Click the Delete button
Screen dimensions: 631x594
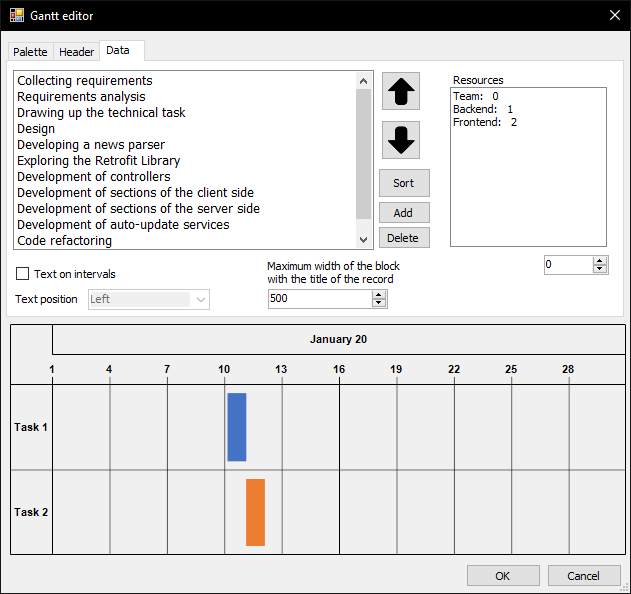click(x=404, y=238)
